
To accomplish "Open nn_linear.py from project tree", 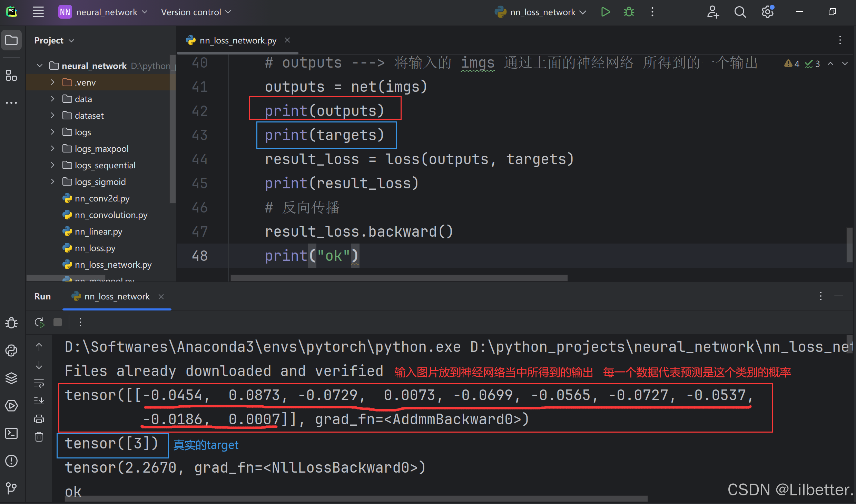I will (98, 231).
